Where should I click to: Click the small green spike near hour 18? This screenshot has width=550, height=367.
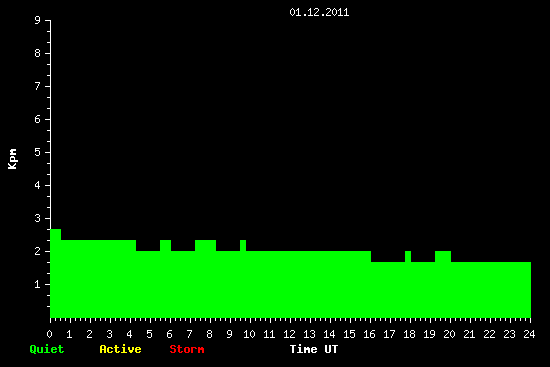pos(408,256)
